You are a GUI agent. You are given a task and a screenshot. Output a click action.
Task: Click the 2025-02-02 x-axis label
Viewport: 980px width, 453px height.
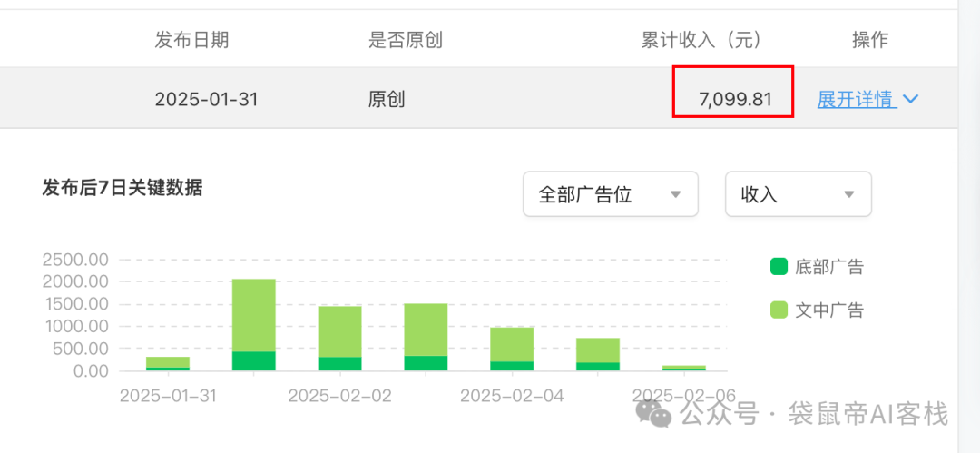(x=340, y=396)
